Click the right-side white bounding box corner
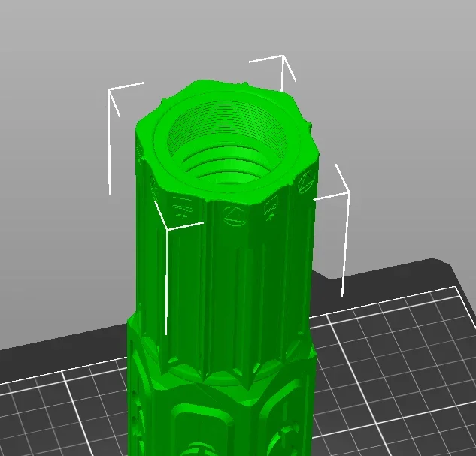Screen dimensions: 476x456 pos(347,193)
